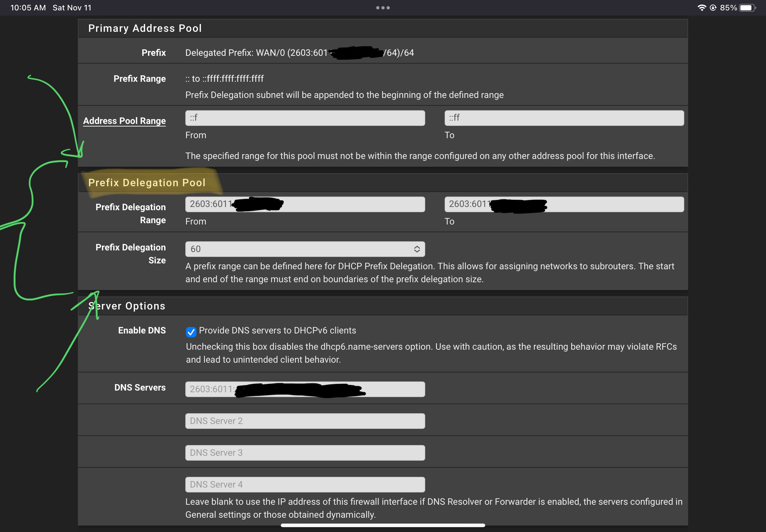Image resolution: width=766 pixels, height=532 pixels.
Task: Click the DNS Server 3 field
Action: click(304, 452)
